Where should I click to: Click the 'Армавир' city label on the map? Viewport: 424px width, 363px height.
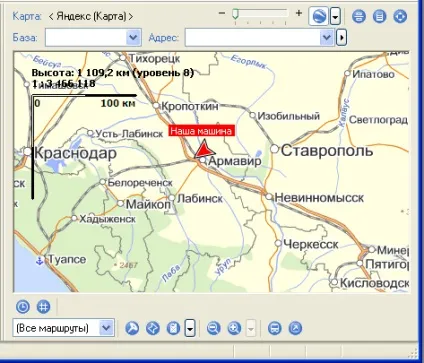click(x=235, y=161)
